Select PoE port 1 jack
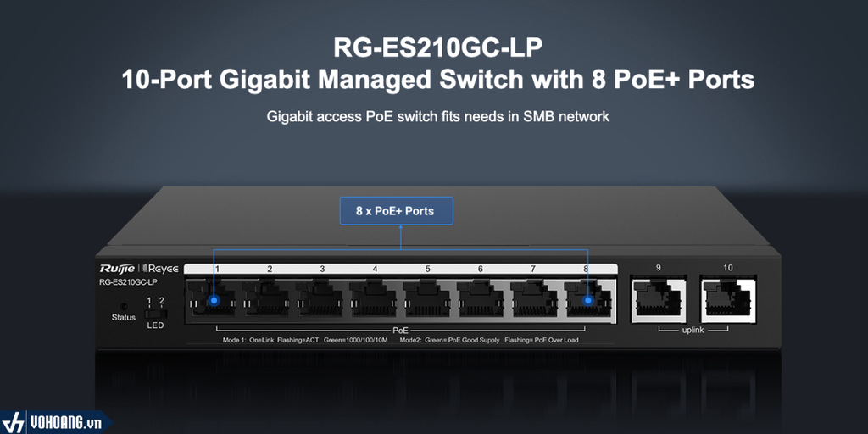Screen dimensions: 868x434 211,299
